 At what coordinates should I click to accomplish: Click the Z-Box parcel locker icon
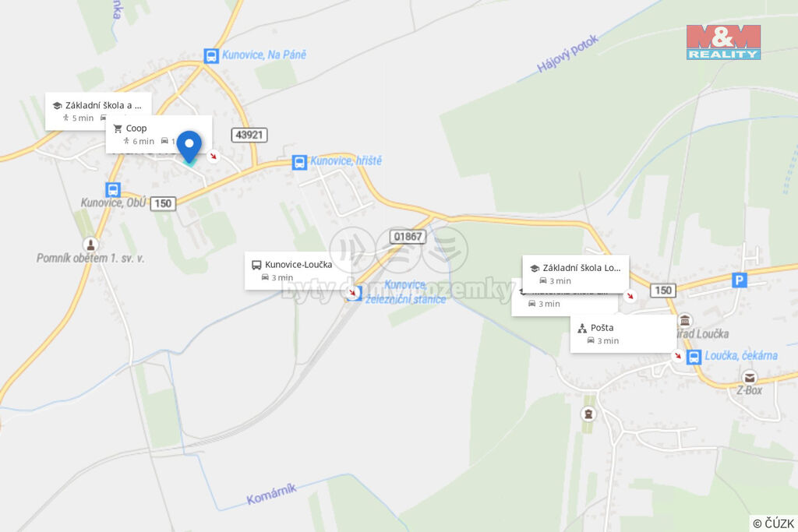click(749, 377)
